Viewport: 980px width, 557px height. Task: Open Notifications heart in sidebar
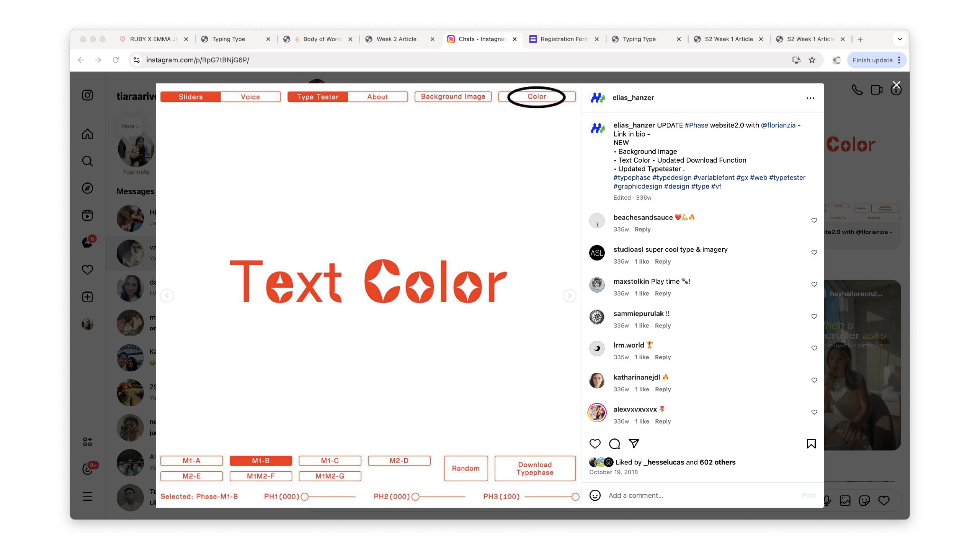87,270
